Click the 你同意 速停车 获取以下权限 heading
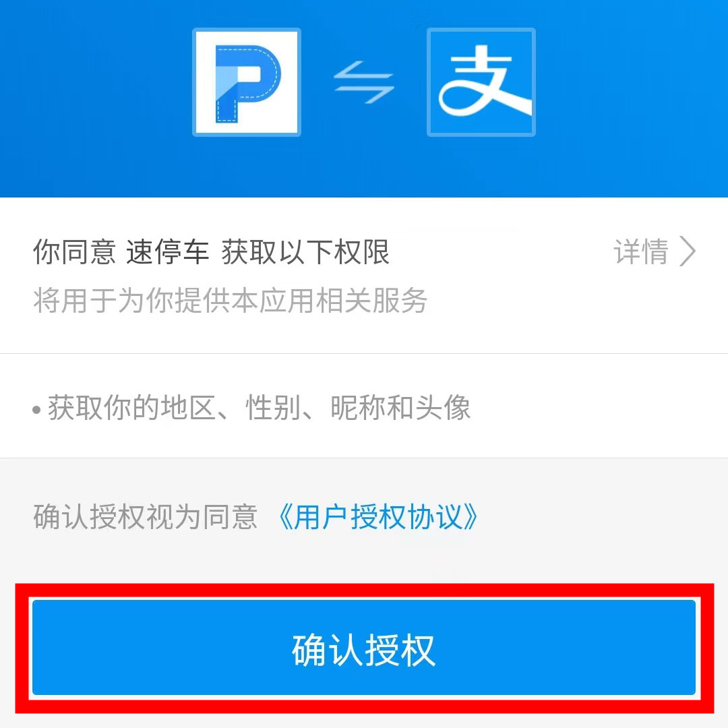Screen dimensions: 728x728 211,251
